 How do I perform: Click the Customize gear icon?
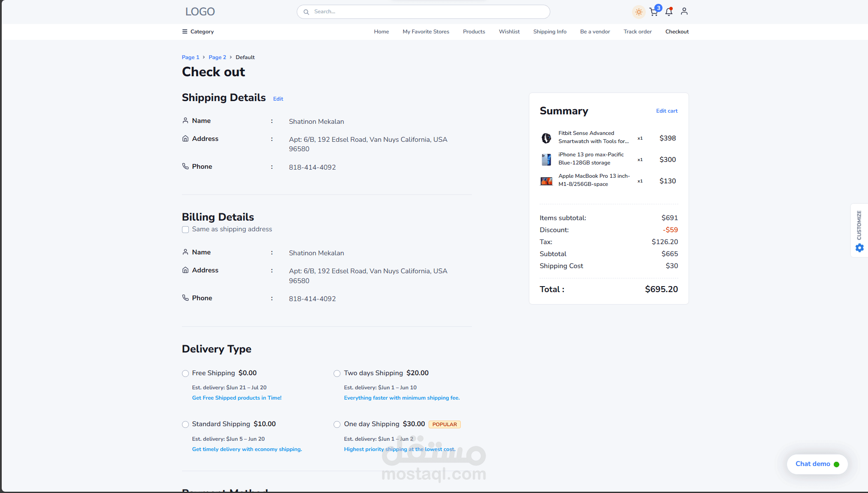(859, 248)
